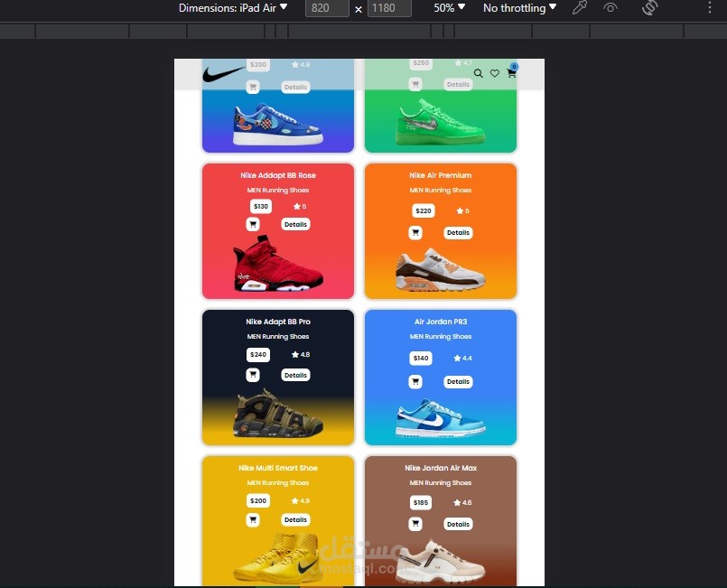The height and width of the screenshot is (588, 727).
Task: Click the eye icon in the device toolbar
Action: point(610,8)
